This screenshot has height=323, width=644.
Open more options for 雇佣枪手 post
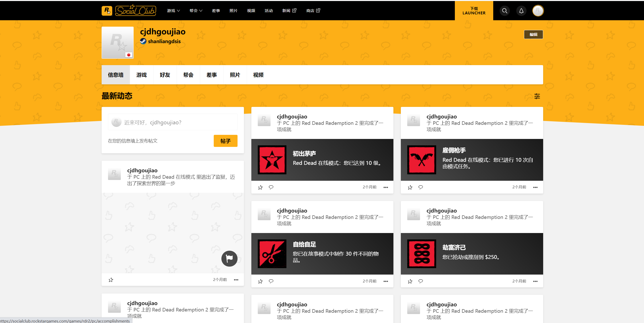pyautogui.click(x=535, y=187)
